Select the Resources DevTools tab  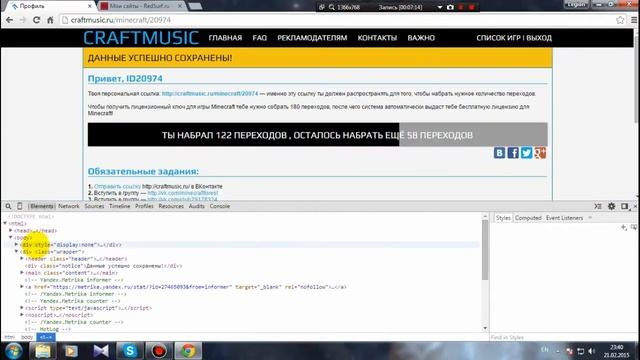tap(171, 206)
